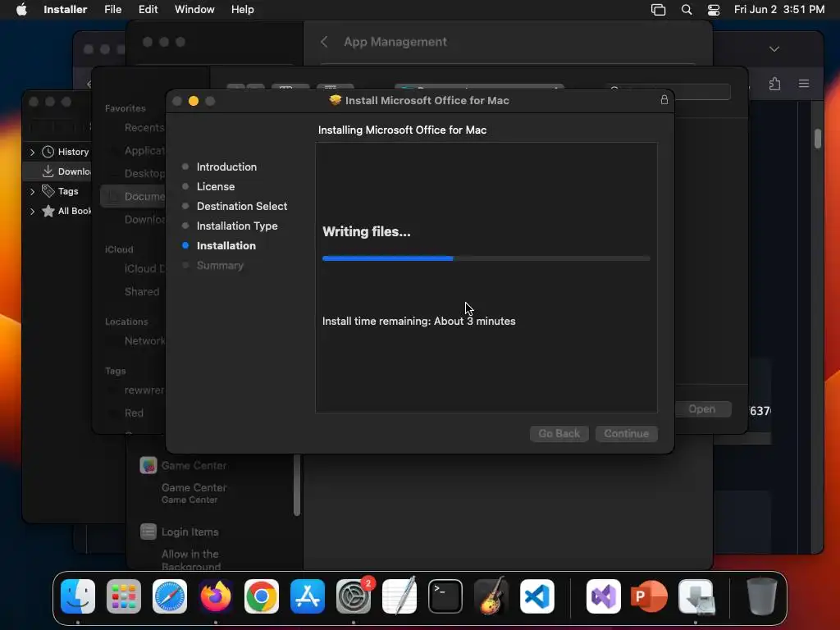Open the Installer menu
Screen dimensions: 840x630
[65, 10]
